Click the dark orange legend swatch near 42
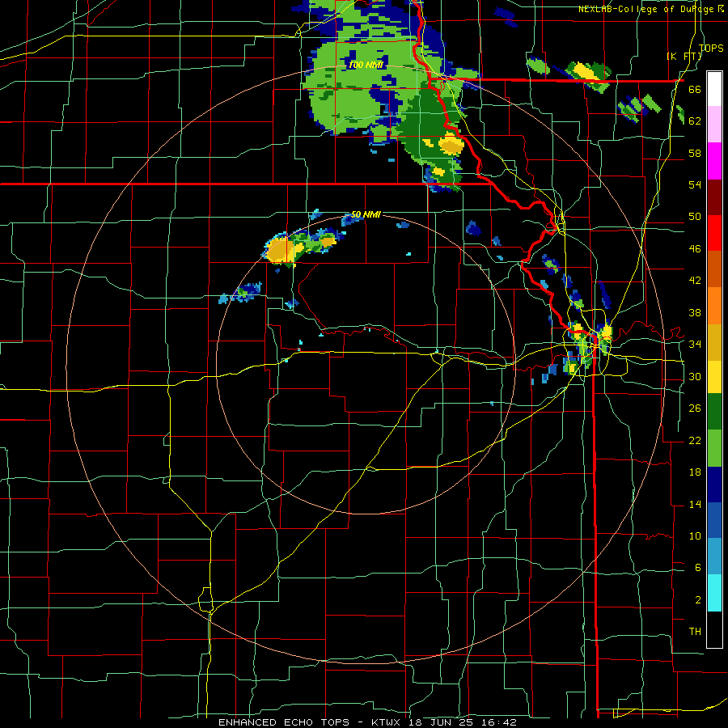This screenshot has height=728, width=728. pos(714,269)
